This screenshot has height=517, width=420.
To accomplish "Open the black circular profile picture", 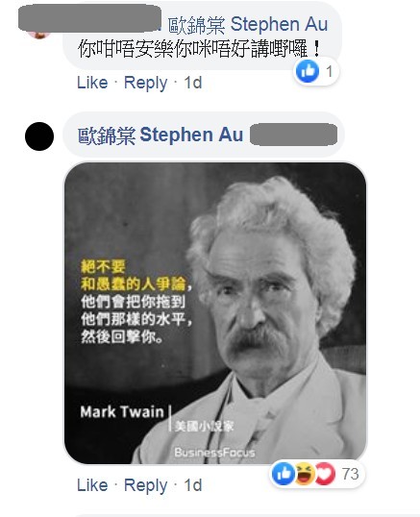I will [39, 136].
